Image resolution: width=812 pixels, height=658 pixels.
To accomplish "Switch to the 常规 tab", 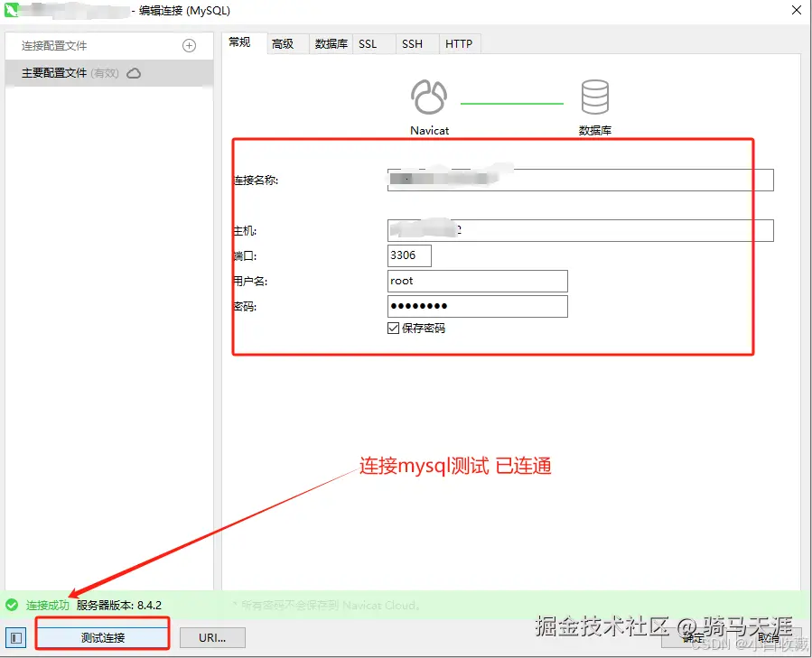I will coord(239,42).
